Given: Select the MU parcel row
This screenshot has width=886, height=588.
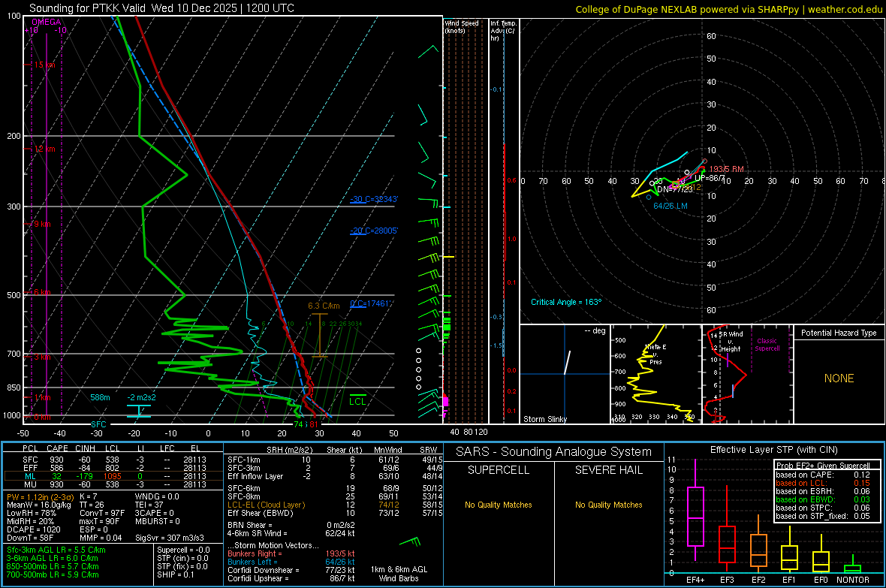Looking at the screenshot, I should [x=114, y=484].
